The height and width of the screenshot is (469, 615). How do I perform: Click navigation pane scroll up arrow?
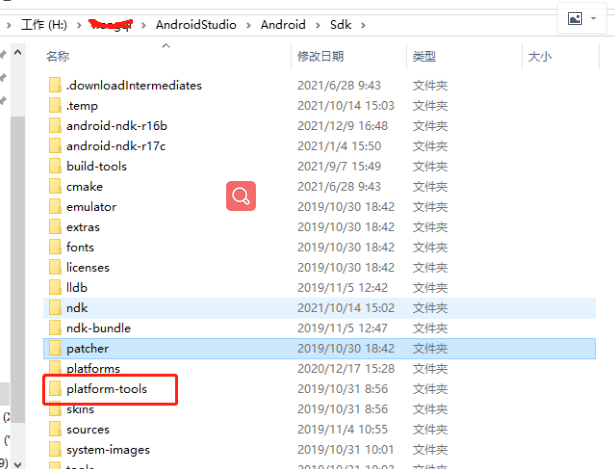click(x=18, y=52)
